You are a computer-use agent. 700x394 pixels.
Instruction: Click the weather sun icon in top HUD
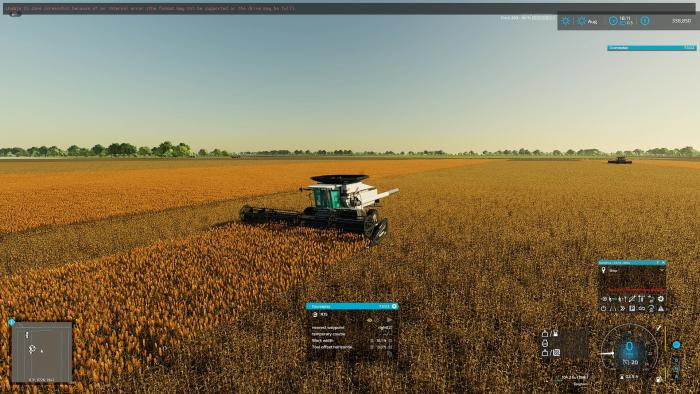click(565, 21)
